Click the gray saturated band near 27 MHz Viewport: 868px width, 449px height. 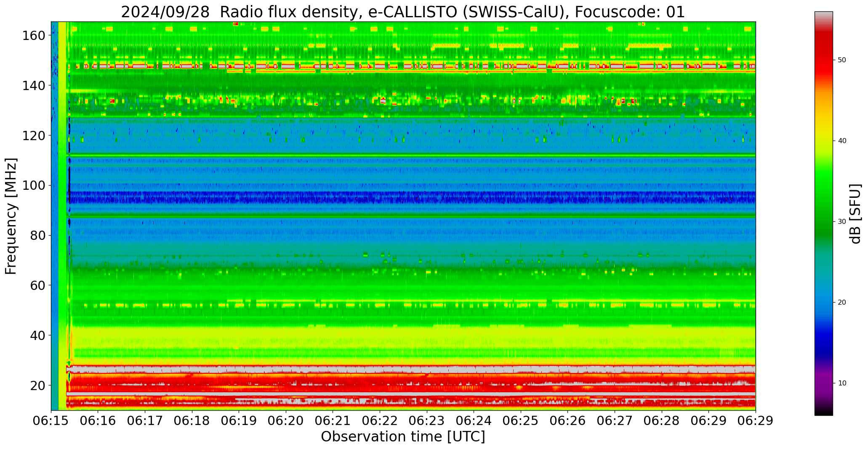(x=411, y=369)
